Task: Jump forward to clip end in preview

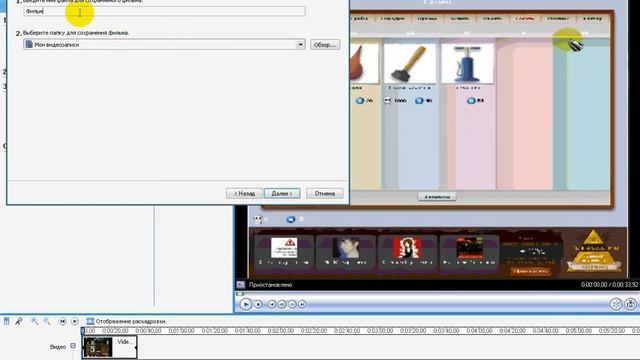Action: [x=302, y=304]
